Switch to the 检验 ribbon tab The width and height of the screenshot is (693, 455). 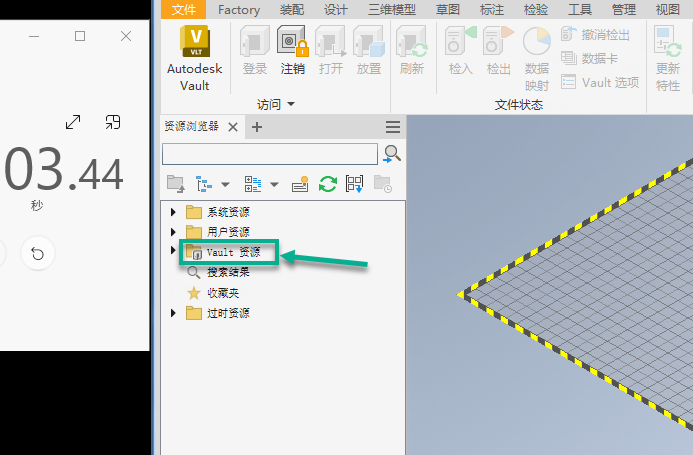tap(536, 9)
